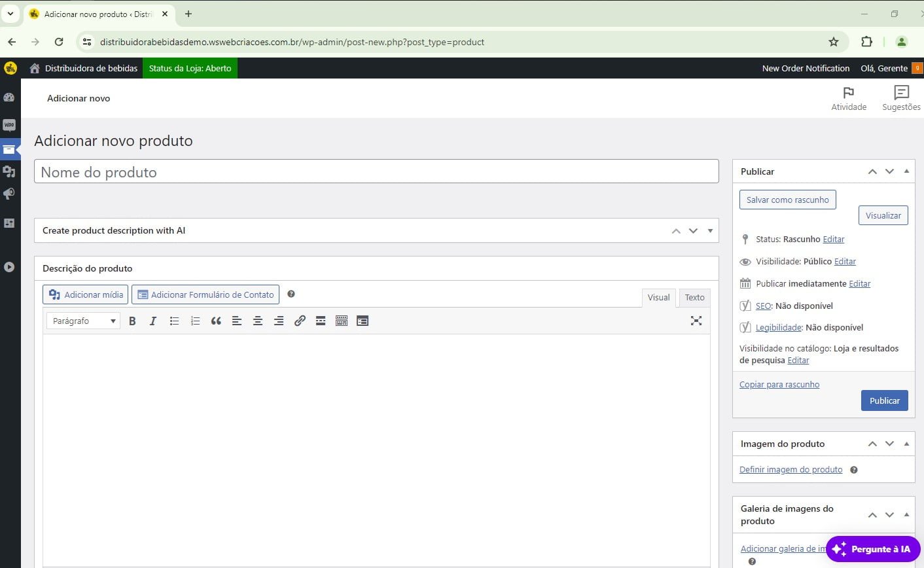Apply blockquote formatting
The height and width of the screenshot is (568, 924).
pos(216,321)
